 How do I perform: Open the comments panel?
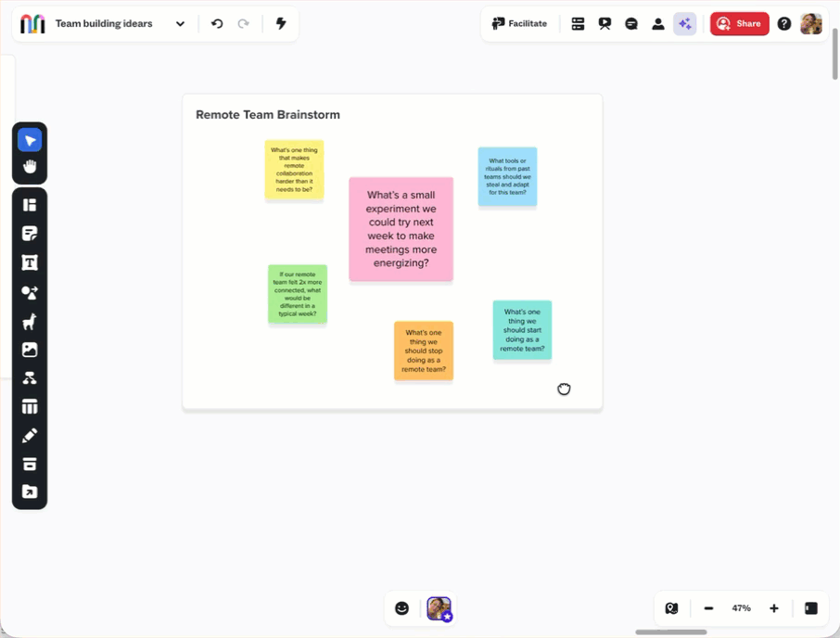coord(631,23)
